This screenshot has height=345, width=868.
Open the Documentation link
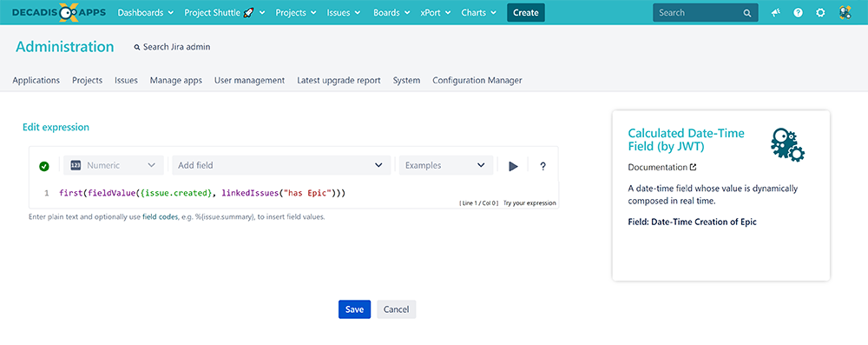point(662,167)
